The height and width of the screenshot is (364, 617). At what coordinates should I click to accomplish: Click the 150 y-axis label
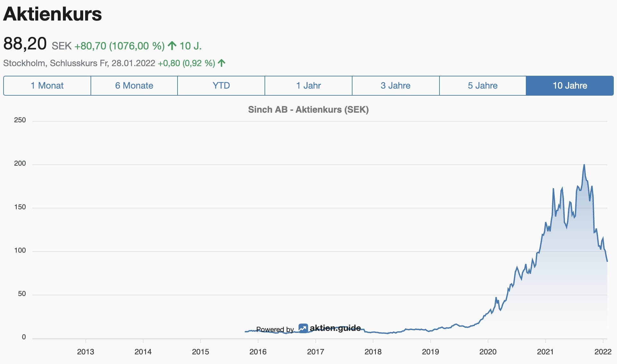click(x=20, y=207)
